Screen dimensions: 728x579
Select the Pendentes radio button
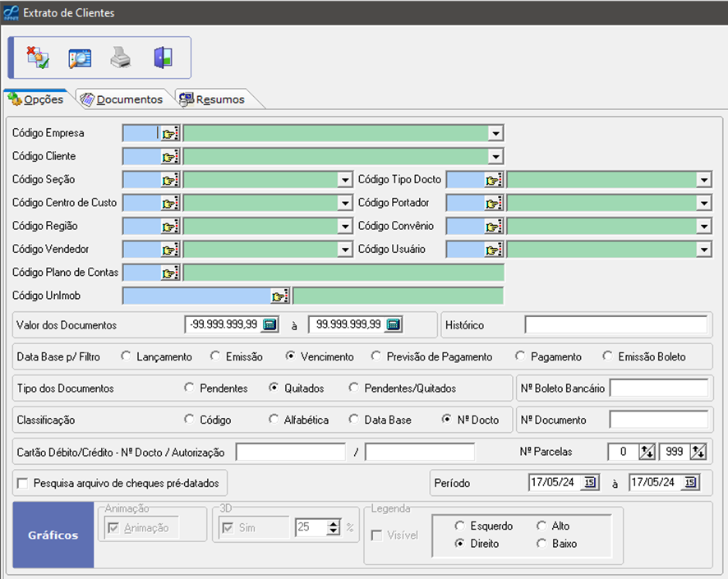point(191,388)
